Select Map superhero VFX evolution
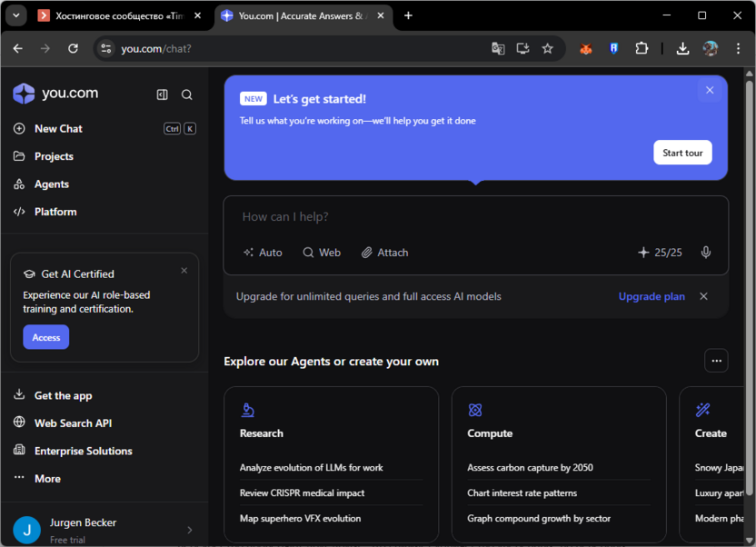 tap(301, 519)
